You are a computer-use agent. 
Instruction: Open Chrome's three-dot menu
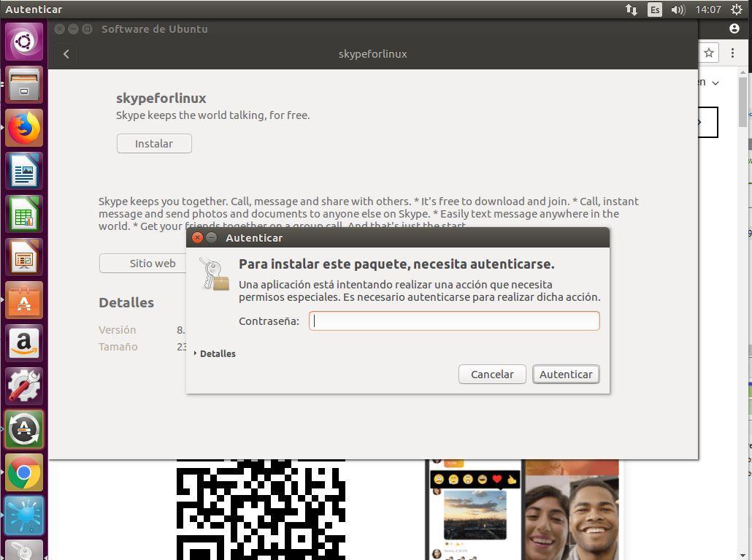click(x=733, y=53)
